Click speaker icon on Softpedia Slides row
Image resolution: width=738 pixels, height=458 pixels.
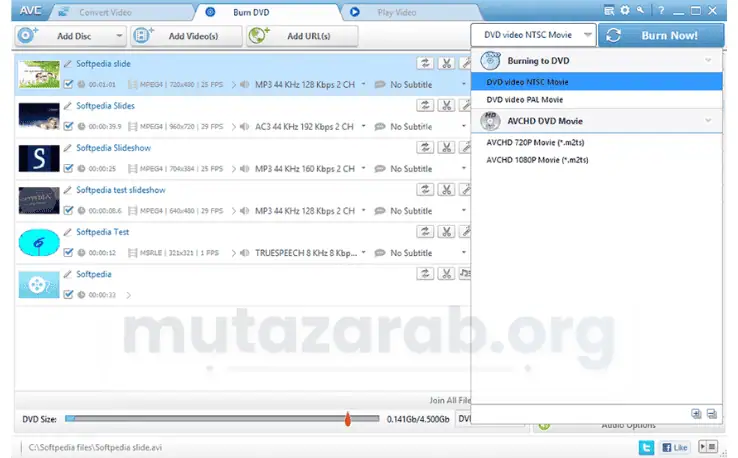(244, 127)
